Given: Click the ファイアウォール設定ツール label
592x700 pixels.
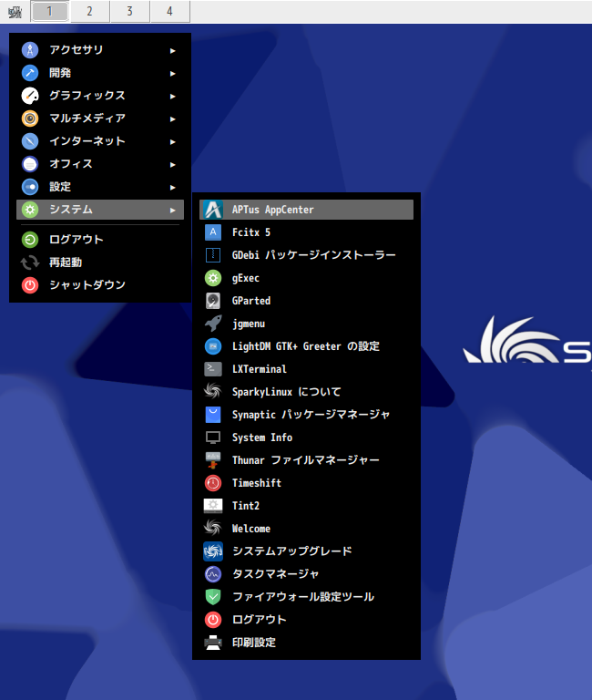Looking at the screenshot, I should (x=303, y=597).
